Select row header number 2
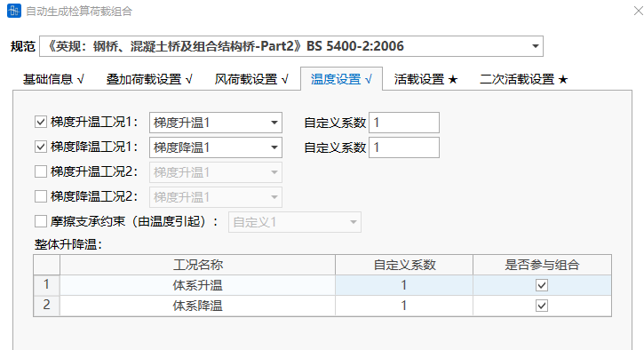This screenshot has height=350, width=644. (x=47, y=306)
